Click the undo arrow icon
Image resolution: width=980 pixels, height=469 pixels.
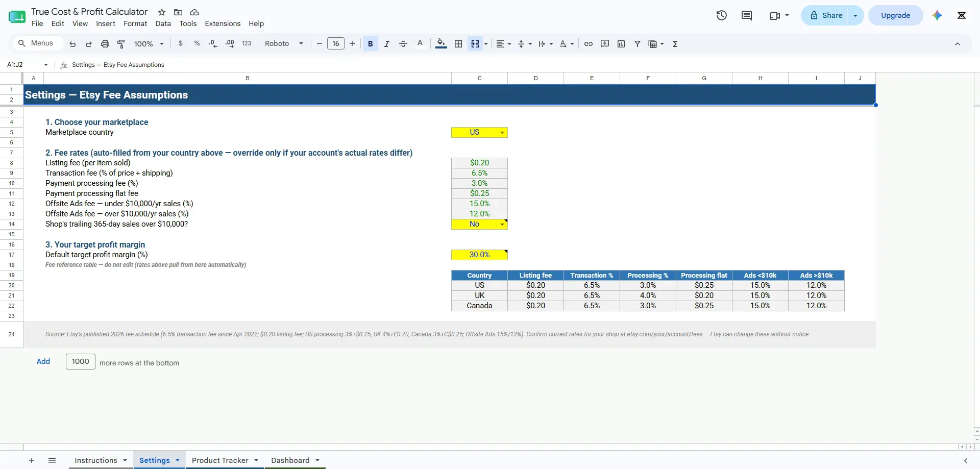(x=72, y=44)
